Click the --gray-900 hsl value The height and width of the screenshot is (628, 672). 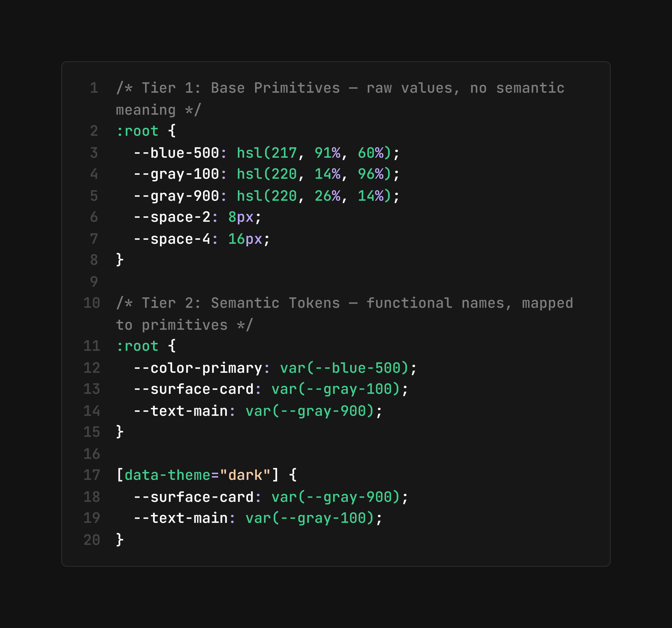click(314, 196)
